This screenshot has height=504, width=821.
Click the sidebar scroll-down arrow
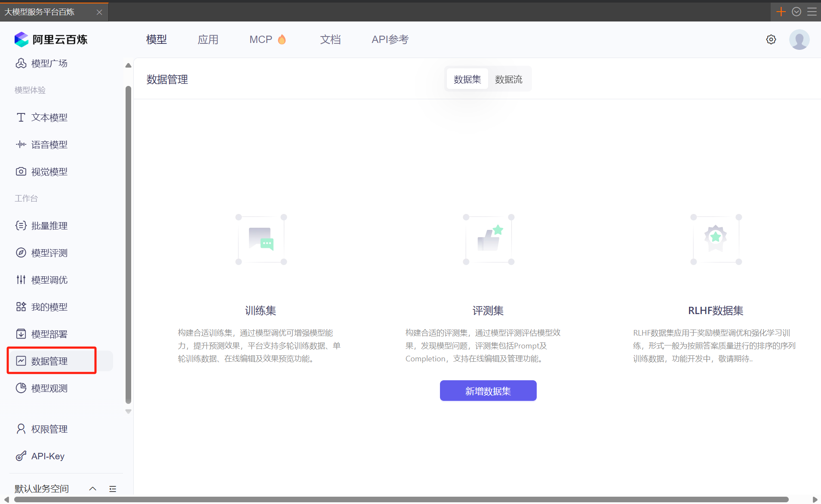[x=128, y=412]
